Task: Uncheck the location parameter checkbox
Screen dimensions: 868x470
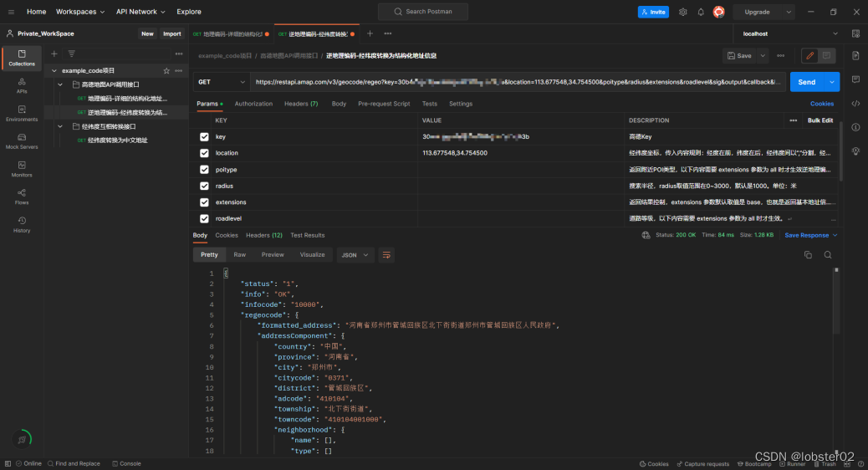Action: click(204, 153)
